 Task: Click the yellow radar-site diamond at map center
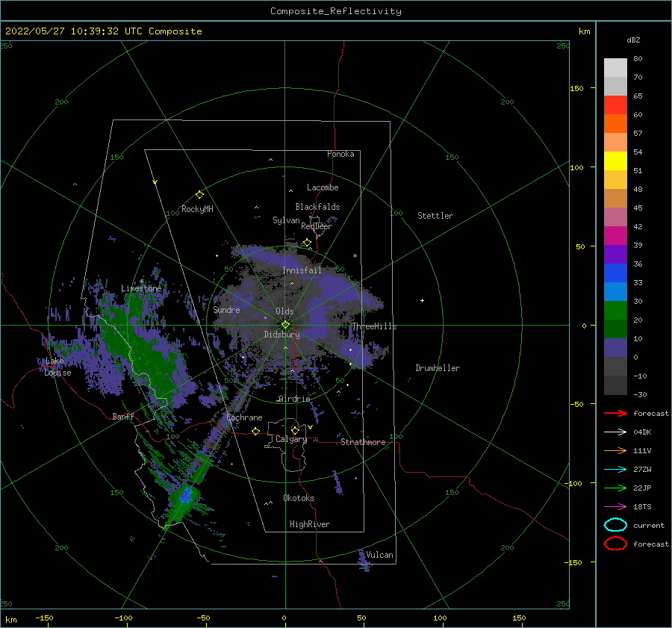(x=285, y=325)
